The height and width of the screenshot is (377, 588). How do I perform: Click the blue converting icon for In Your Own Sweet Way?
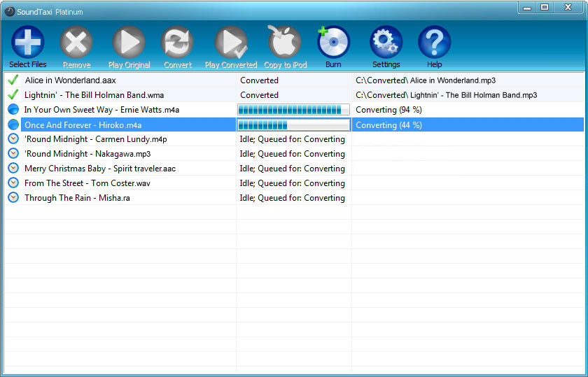pyautogui.click(x=13, y=109)
